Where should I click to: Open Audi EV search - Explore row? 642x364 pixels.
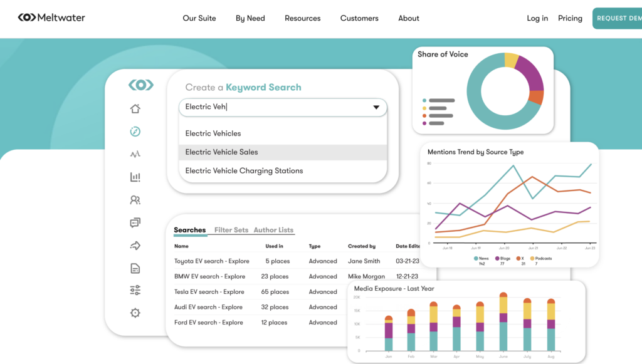(x=208, y=307)
